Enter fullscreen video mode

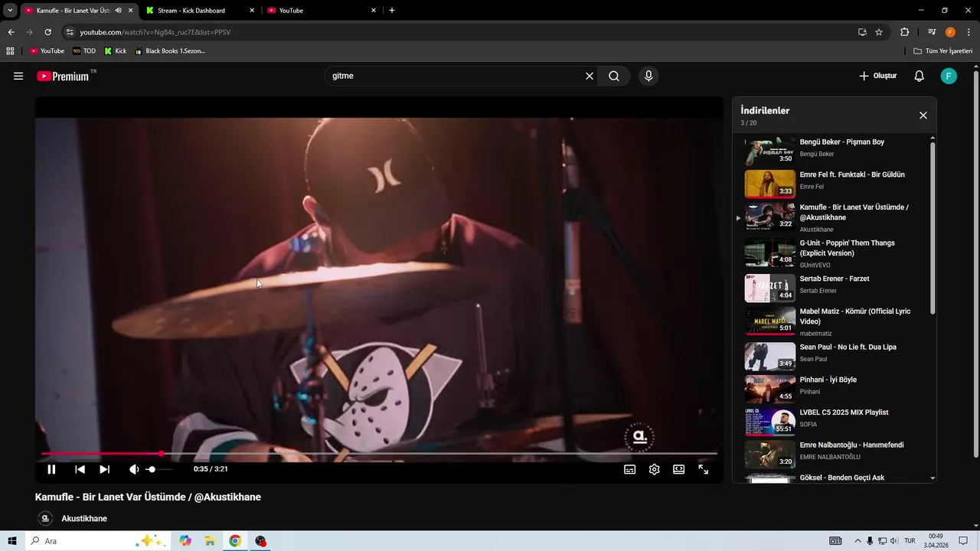click(x=704, y=469)
